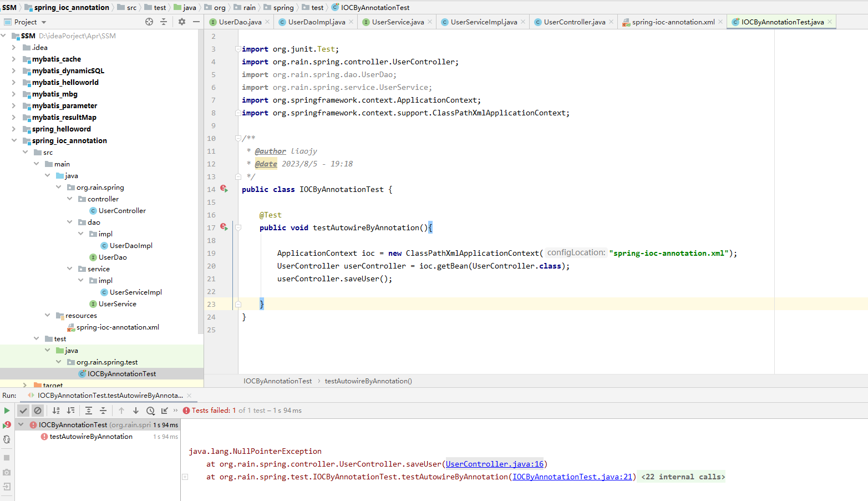868x501 pixels.
Task: Click the Project panel collapse-all icon
Action: (x=164, y=22)
